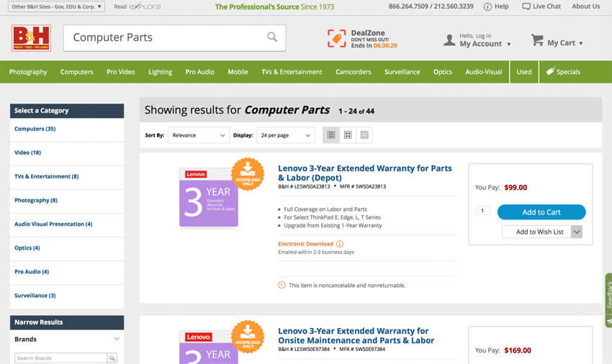Click the Search Brands magnifier button
The width and height of the screenshot is (612, 364).
pos(112,358)
